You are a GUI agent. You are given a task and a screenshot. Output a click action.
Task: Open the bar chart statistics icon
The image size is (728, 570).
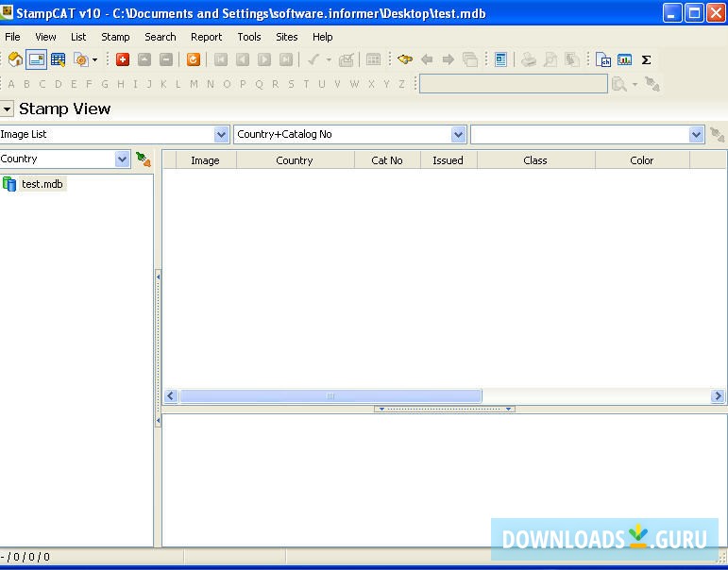point(625,59)
